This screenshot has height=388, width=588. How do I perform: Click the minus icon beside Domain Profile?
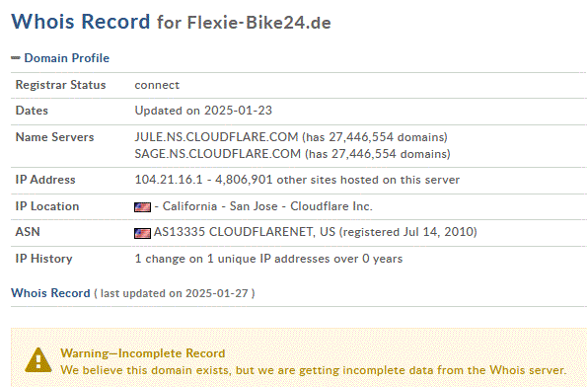click(16, 58)
